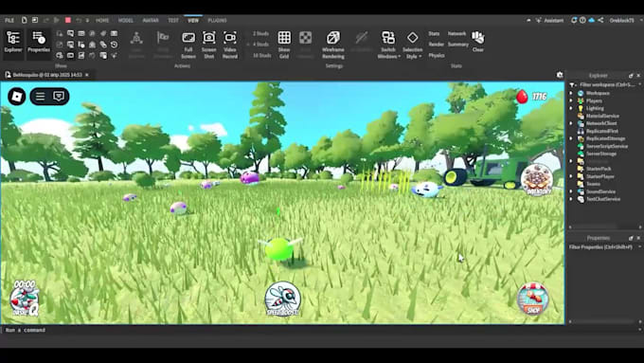
Task: Click the Filter Properties input field
Action: [x=601, y=247]
